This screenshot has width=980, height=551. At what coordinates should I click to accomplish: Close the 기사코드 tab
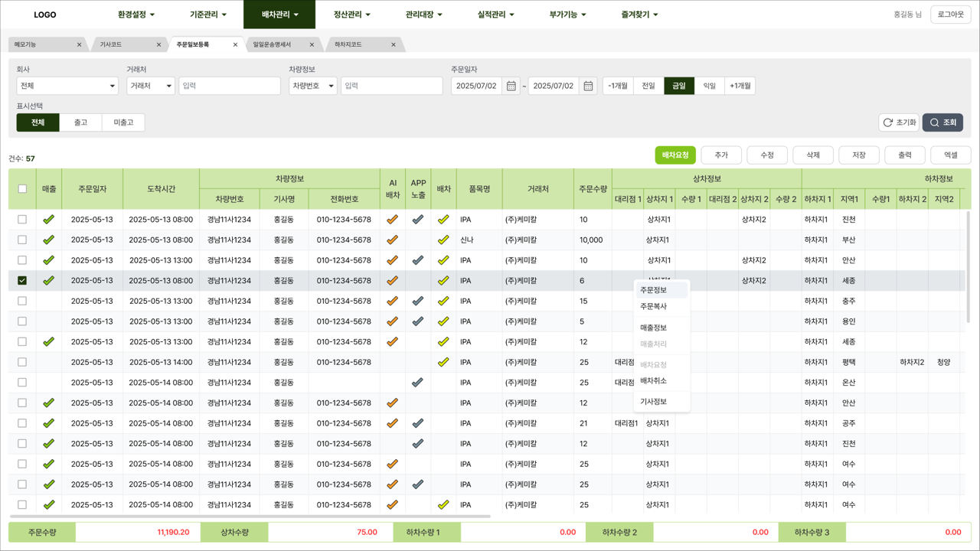(x=158, y=45)
